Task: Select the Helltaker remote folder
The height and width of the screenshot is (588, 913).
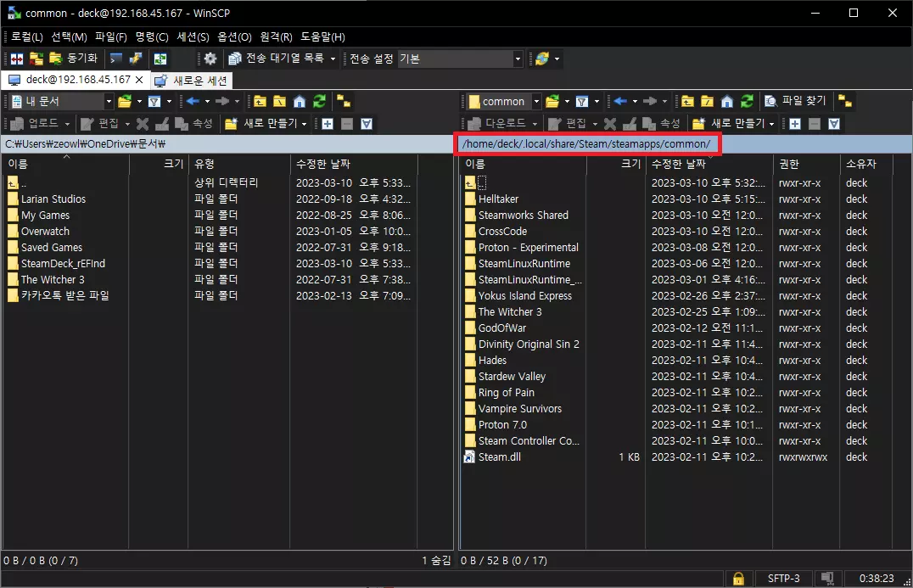Action: coord(498,199)
